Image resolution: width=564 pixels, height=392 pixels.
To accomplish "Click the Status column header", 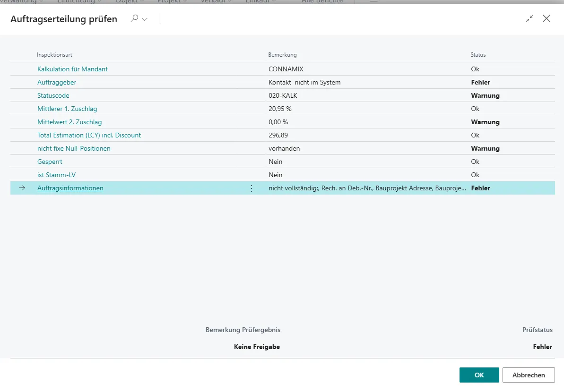I will coord(478,55).
